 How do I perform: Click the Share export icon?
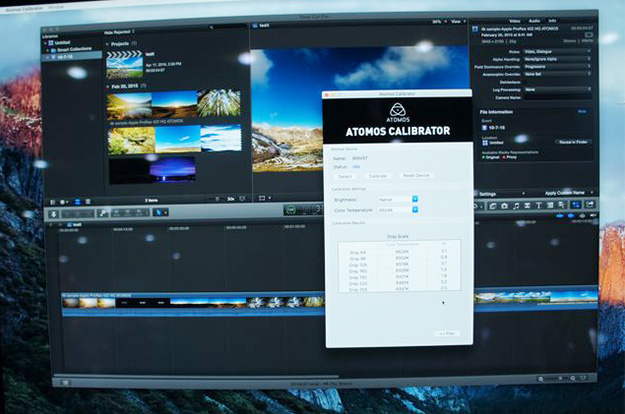point(590,204)
